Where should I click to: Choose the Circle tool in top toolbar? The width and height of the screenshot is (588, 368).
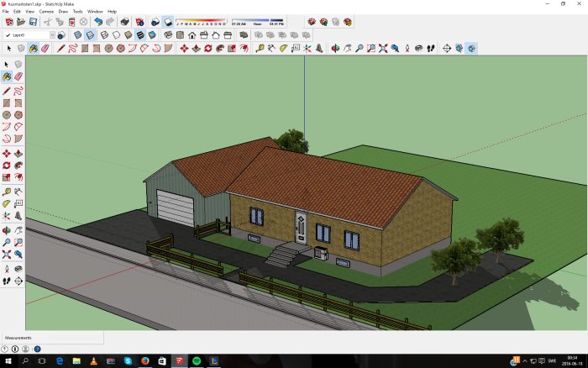(108, 49)
